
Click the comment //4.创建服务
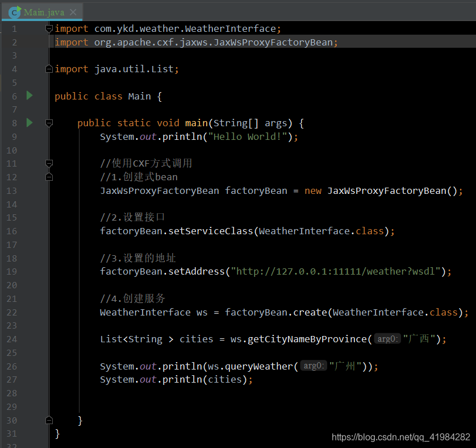(132, 298)
